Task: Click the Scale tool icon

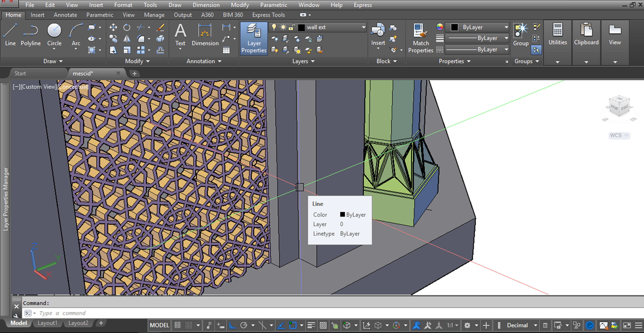Action: (127, 50)
